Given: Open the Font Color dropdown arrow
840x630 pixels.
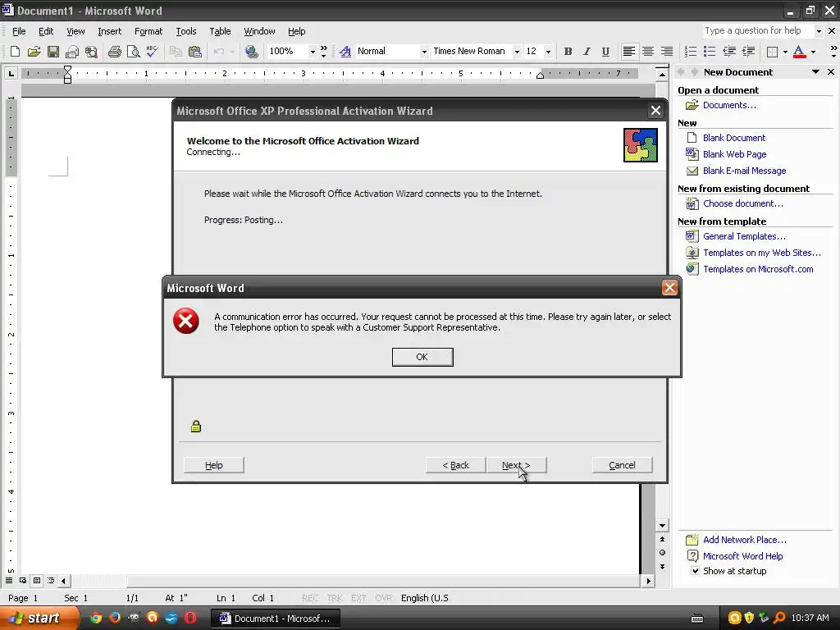Looking at the screenshot, I should tap(813, 52).
